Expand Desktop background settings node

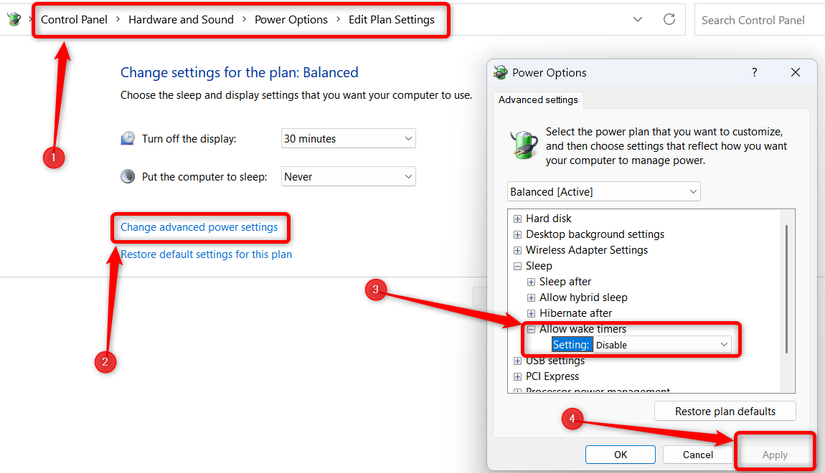[x=517, y=234]
